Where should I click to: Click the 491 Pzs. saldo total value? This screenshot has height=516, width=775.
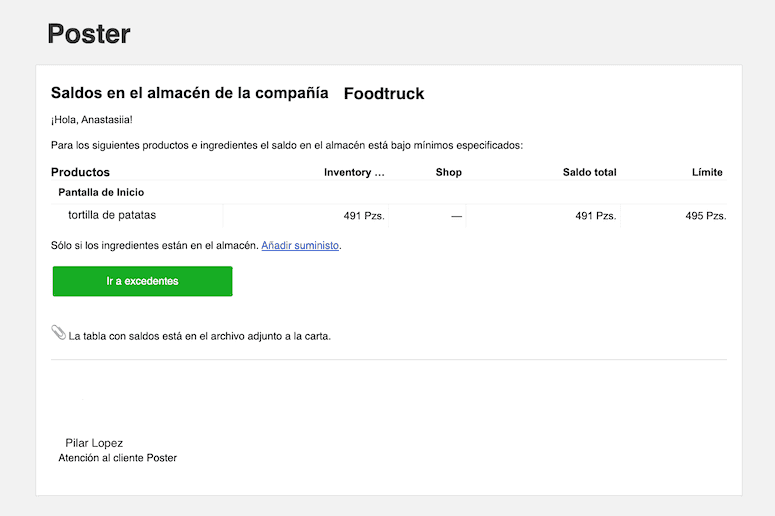click(x=596, y=216)
